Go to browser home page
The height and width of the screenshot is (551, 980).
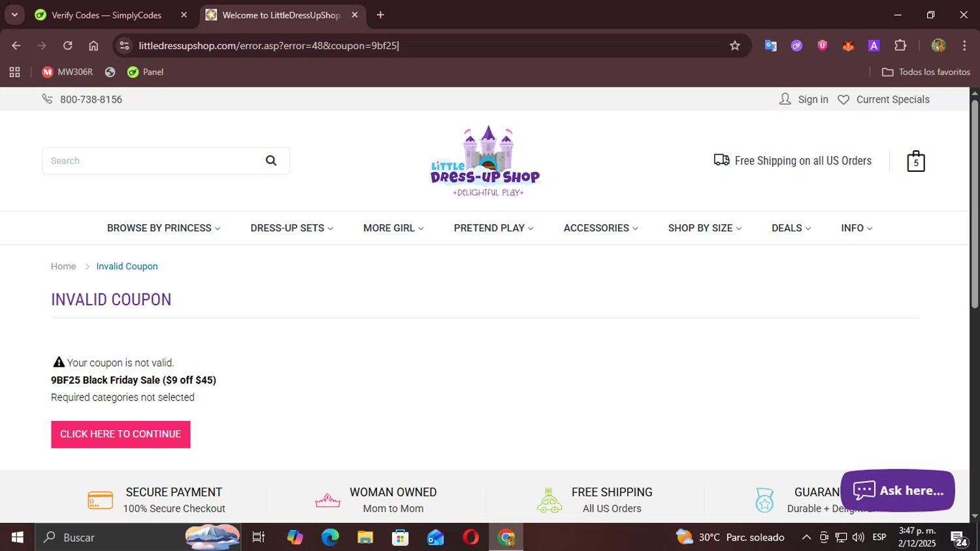coord(93,46)
